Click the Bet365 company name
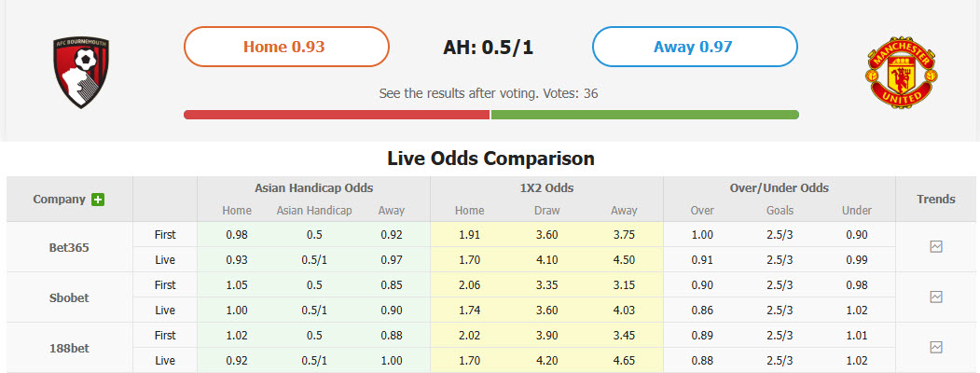980x373 pixels. (x=69, y=247)
